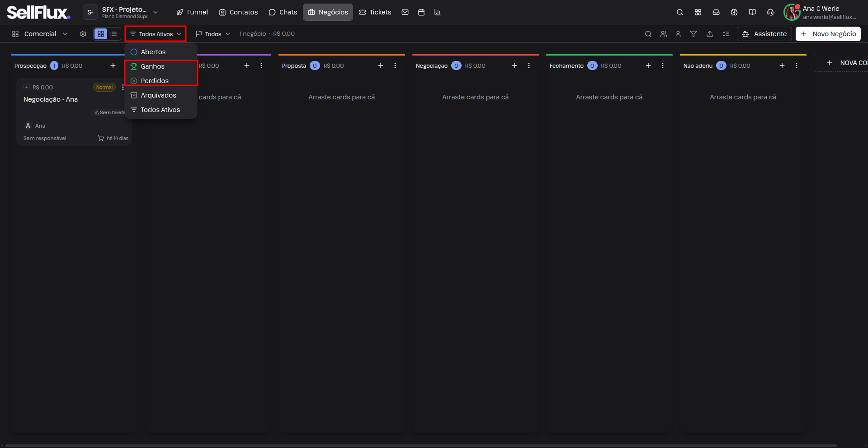Select Perdidos in status menu
This screenshot has width=868, height=448.
[x=161, y=81]
